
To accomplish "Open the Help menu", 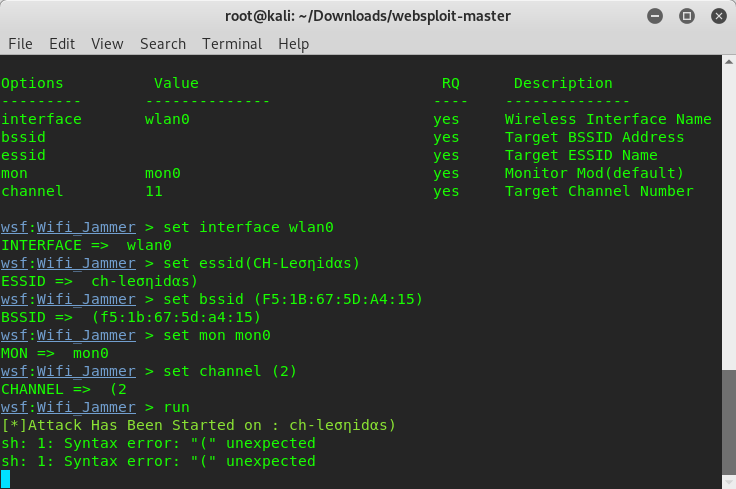I will pyautogui.click(x=293, y=44).
